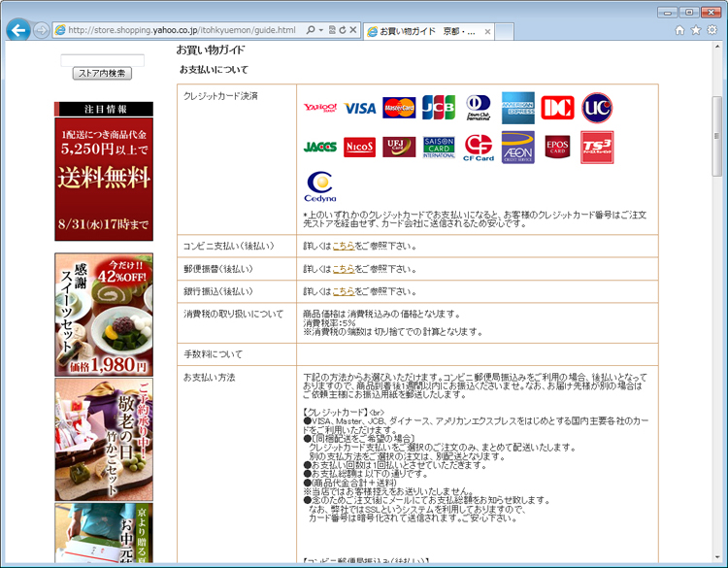Click the vertical scrollbar thumb
Viewport: 728px width, 568px height.
tap(717, 136)
